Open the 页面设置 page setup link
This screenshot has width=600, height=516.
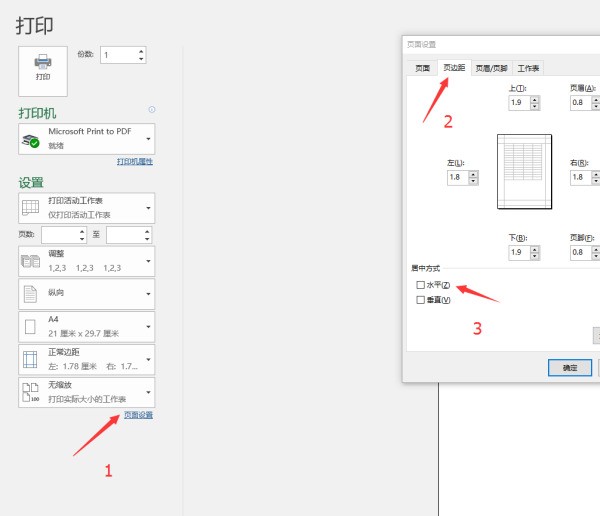(138, 415)
